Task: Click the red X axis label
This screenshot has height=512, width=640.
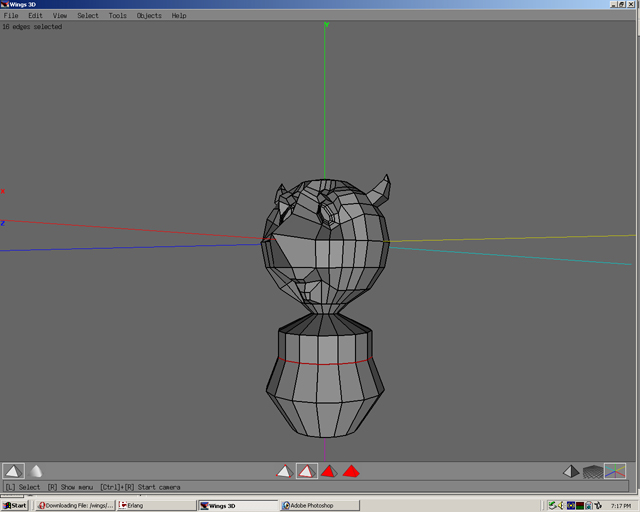Action: 3,191
